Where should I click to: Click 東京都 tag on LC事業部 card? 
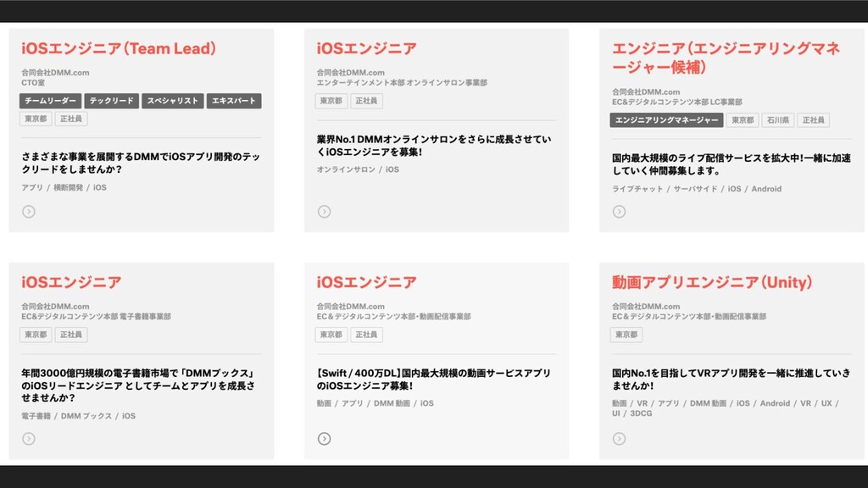(x=743, y=120)
